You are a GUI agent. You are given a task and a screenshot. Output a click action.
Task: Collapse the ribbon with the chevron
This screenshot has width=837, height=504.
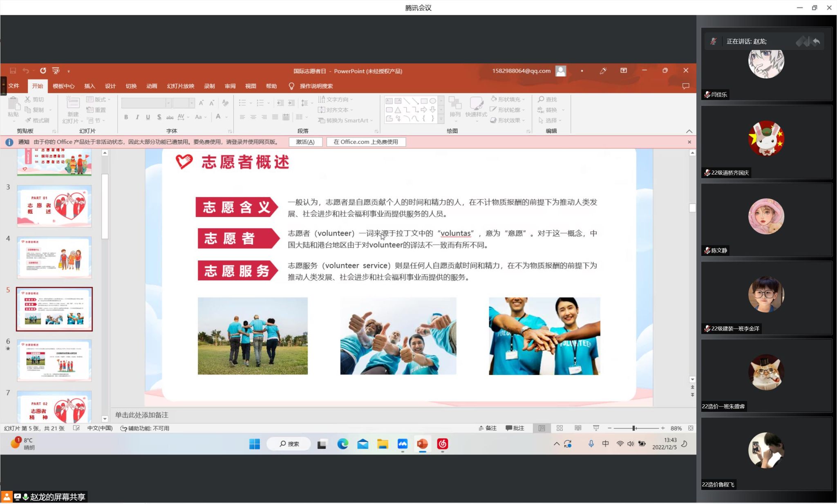pos(689,131)
